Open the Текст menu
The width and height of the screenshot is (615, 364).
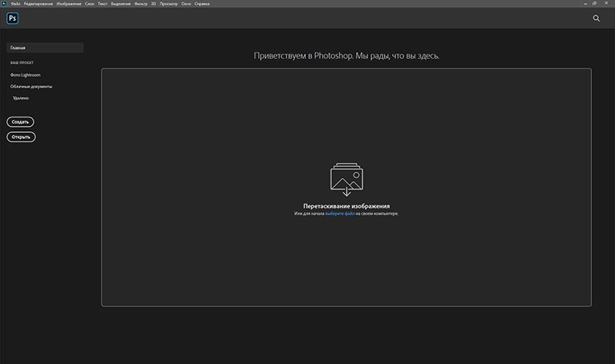click(102, 4)
